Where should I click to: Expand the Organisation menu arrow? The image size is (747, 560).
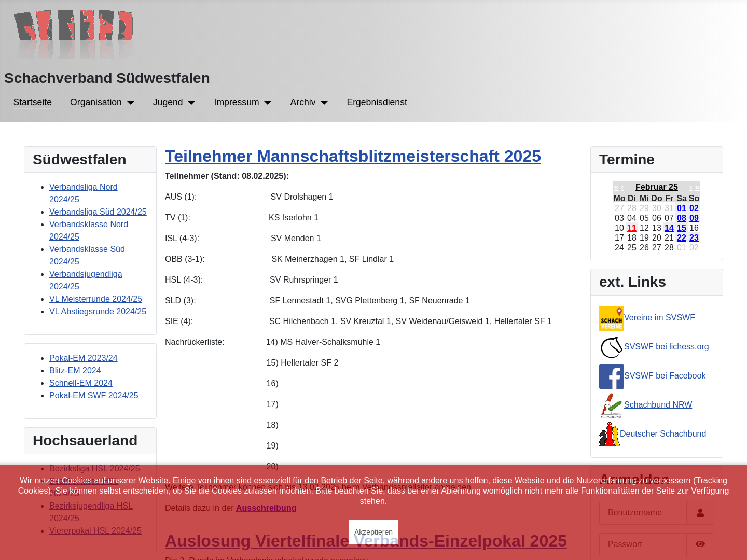tap(131, 103)
